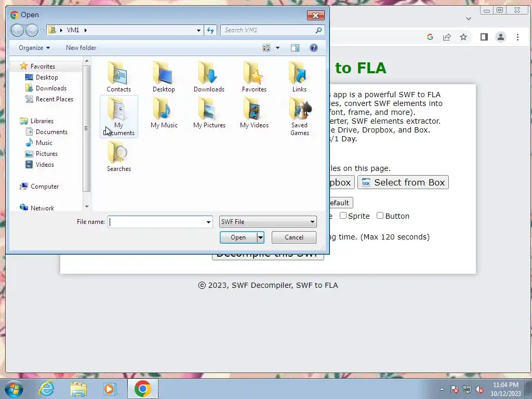Viewport: 532px width, 399px height.
Task: Select Computer in navigation pane
Action: coord(45,187)
